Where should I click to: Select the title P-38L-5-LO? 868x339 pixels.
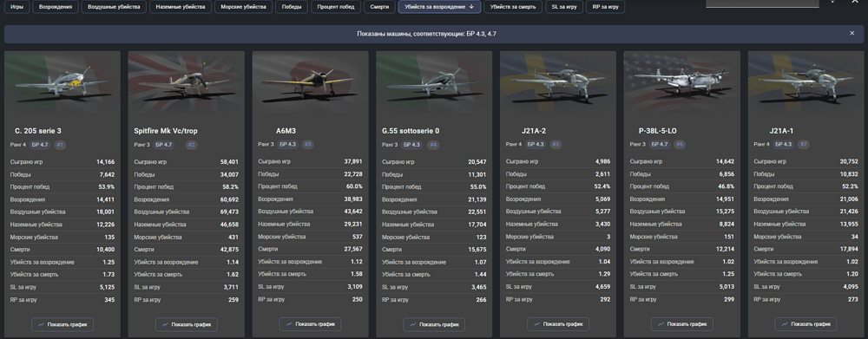click(x=658, y=131)
